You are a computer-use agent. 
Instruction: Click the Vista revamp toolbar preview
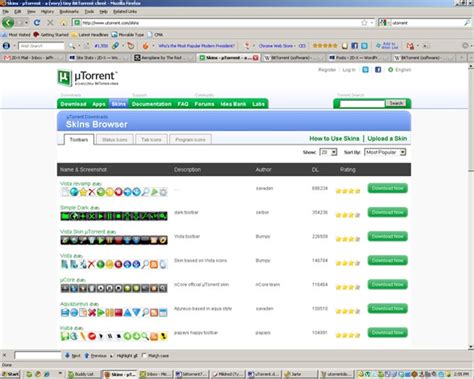[x=114, y=192]
